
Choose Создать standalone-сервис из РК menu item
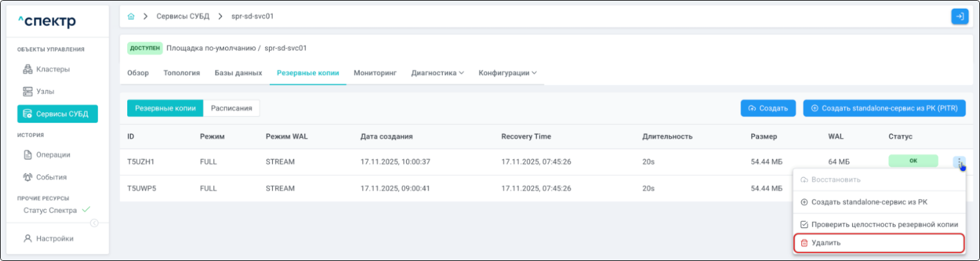tap(869, 202)
